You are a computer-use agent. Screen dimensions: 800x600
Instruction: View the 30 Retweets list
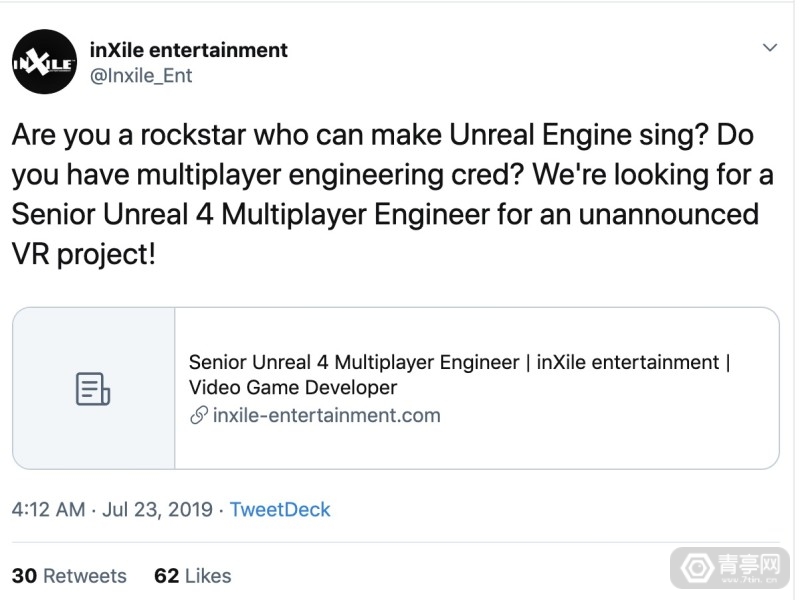point(69,576)
